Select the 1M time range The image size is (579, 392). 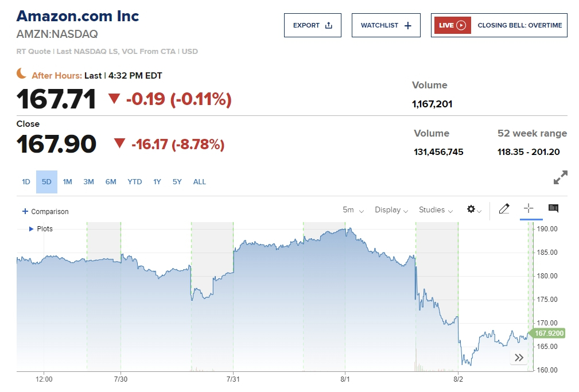point(67,182)
